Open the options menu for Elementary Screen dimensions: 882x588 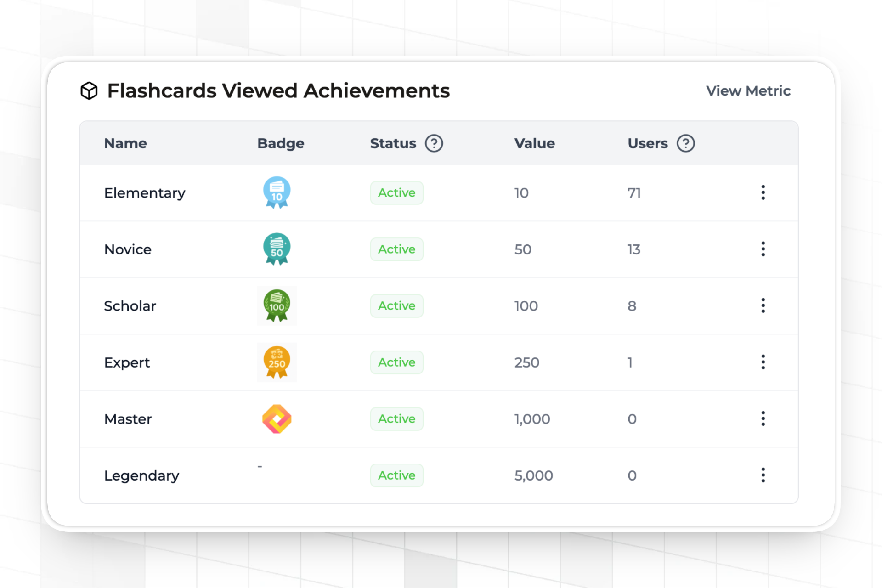[763, 192]
